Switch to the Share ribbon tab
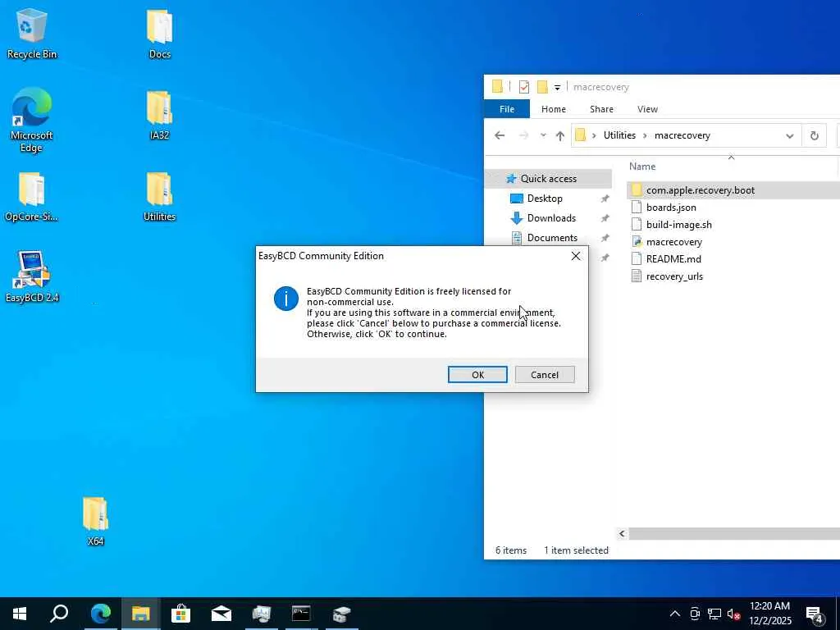 (x=601, y=109)
